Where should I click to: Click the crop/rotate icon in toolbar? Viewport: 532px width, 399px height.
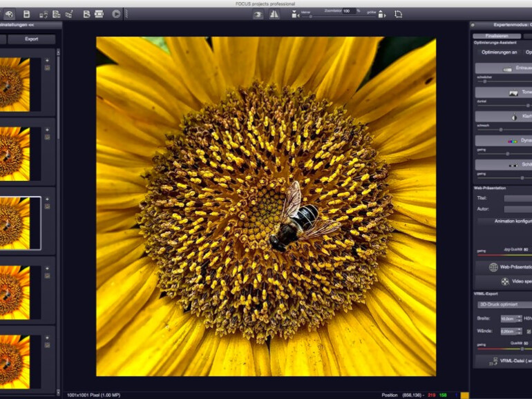tap(399, 14)
